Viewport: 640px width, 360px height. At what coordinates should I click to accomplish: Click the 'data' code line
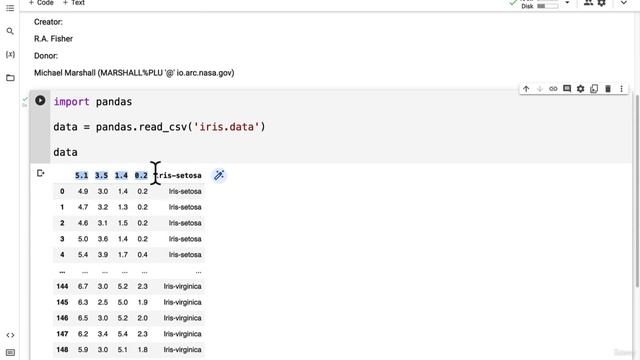65,152
